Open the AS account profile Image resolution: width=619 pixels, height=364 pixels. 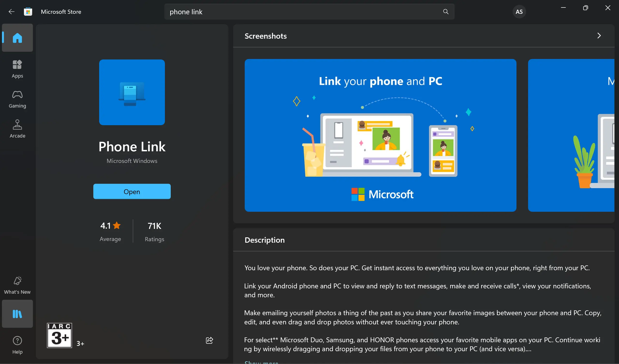pos(519,12)
